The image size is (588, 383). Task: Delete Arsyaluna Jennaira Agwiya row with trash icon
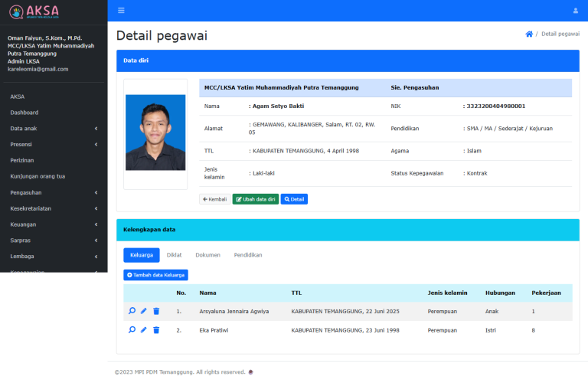pos(156,311)
